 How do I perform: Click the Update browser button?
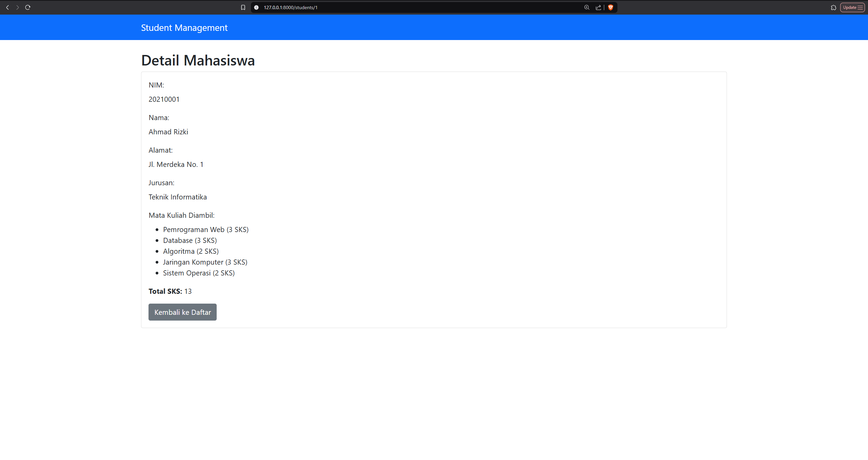(849, 7)
